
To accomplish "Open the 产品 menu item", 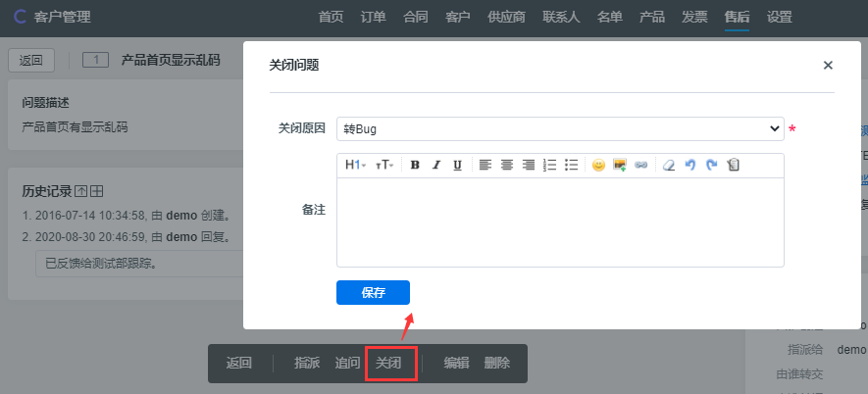I will [x=652, y=17].
